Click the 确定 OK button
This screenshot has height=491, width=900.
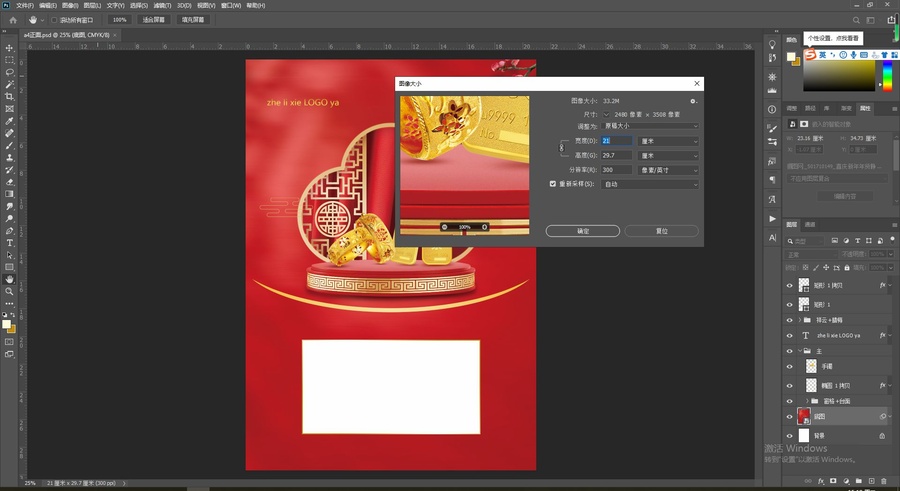point(583,231)
